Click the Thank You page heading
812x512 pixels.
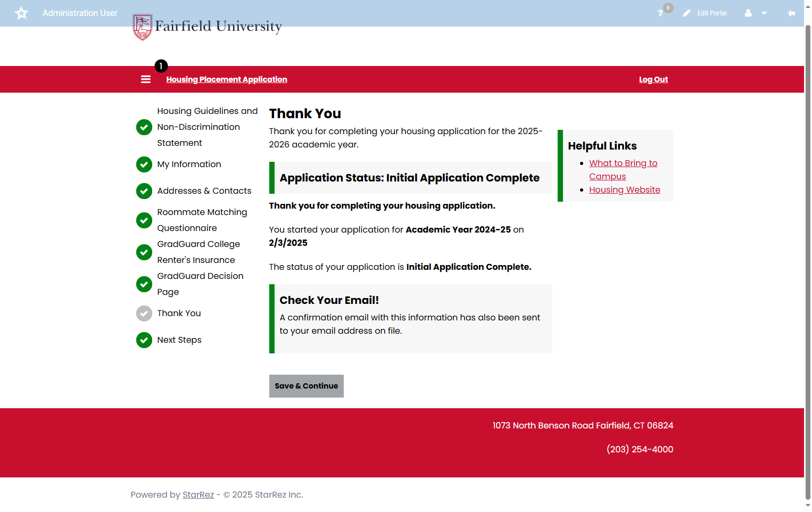(305, 114)
